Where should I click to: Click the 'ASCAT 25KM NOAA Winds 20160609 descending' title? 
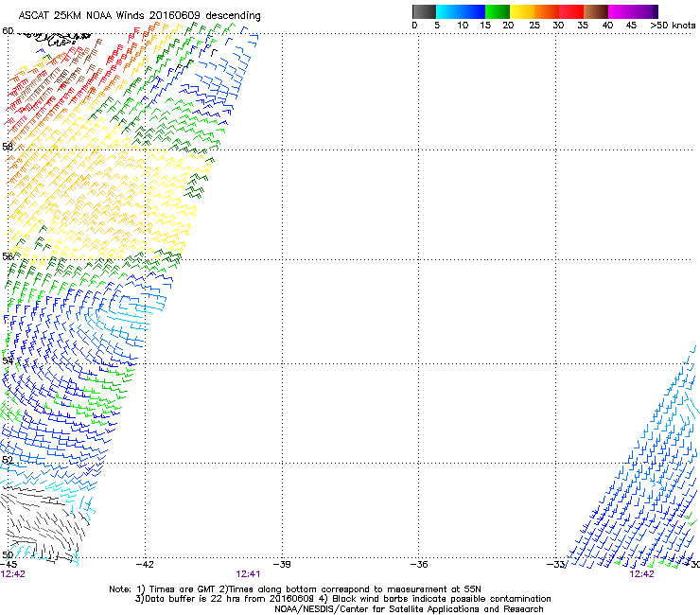pyautogui.click(x=139, y=15)
